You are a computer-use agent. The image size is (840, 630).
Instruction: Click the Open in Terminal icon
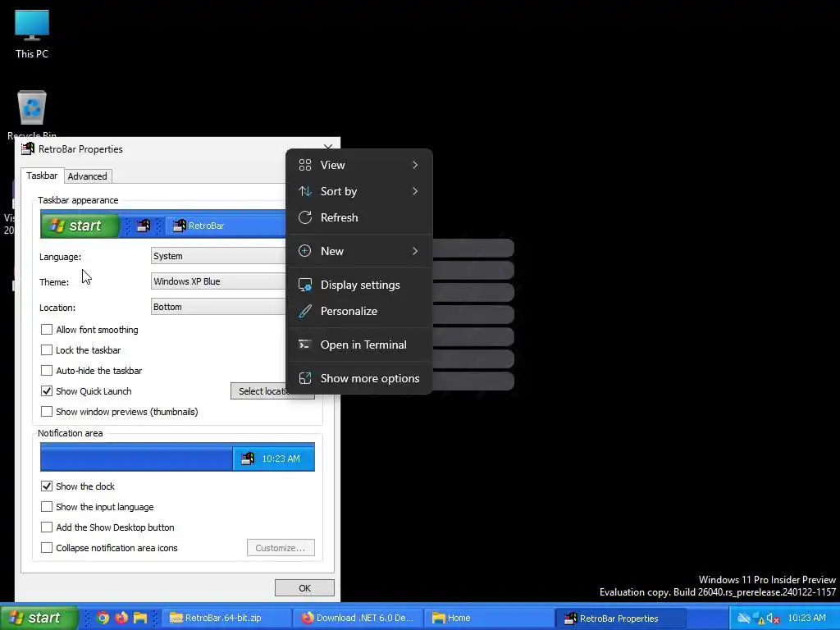305,345
